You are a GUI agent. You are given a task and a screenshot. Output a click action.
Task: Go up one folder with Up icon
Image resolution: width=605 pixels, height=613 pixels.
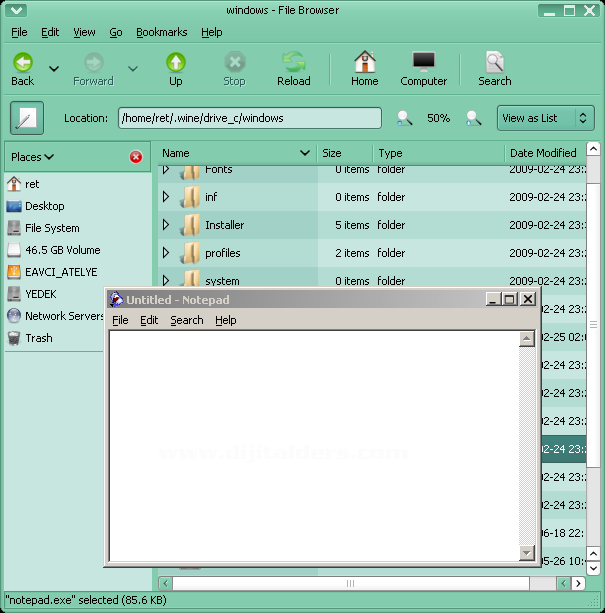tap(175, 62)
